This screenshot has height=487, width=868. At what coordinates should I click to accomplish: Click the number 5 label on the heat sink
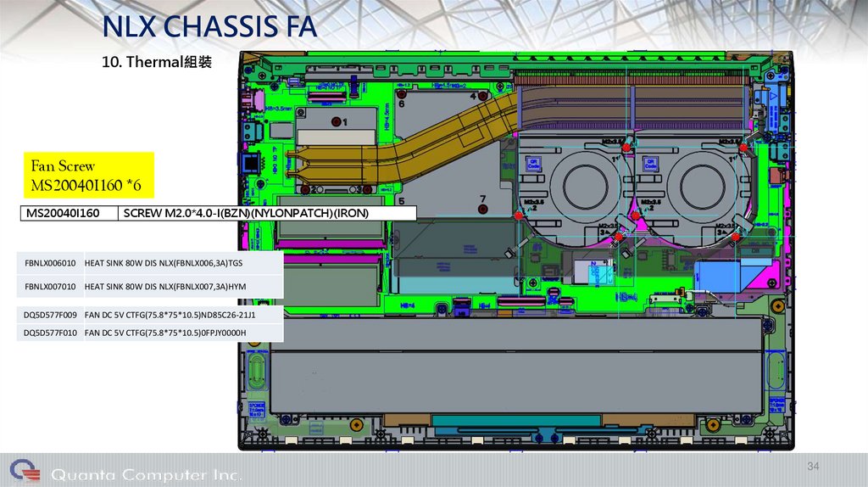point(401,201)
